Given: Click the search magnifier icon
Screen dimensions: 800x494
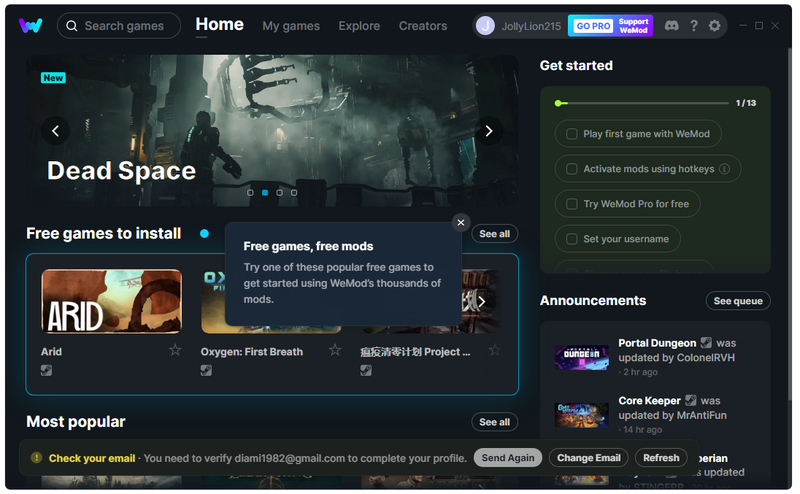Looking at the screenshot, I should [72, 26].
